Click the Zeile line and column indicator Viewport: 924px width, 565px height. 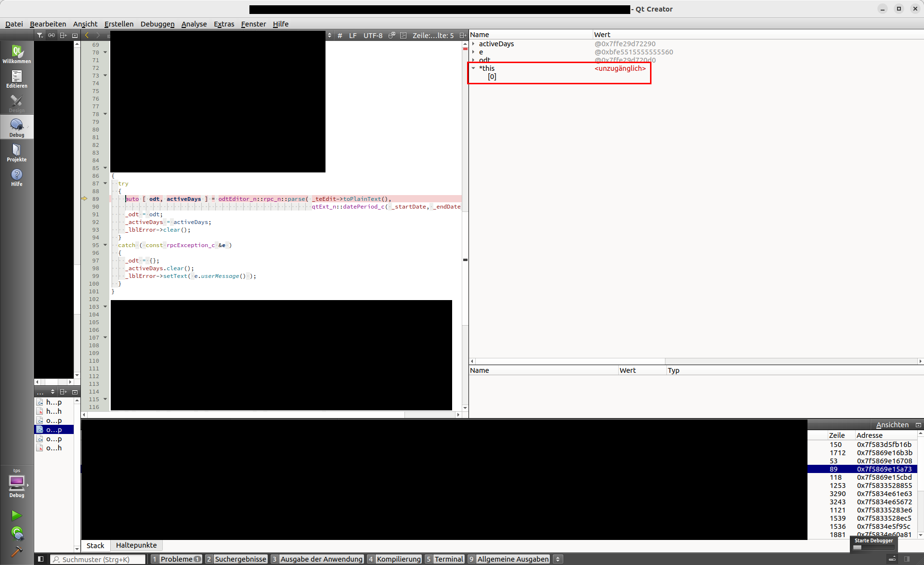coord(433,36)
